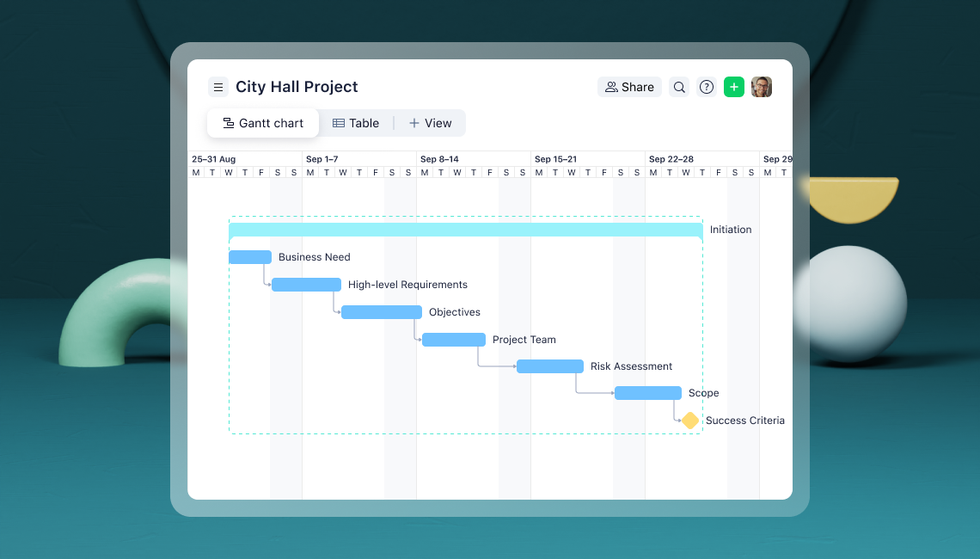Click the Success Criteria milestone diamond
The image size is (980, 559).
click(x=689, y=421)
